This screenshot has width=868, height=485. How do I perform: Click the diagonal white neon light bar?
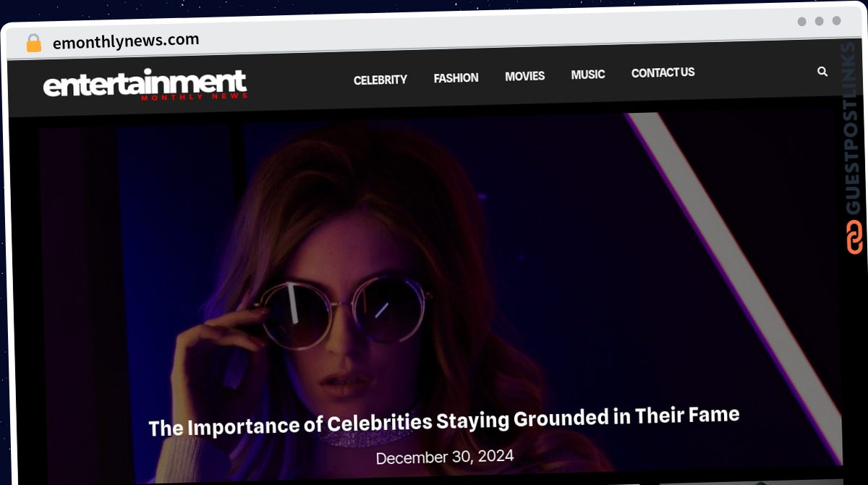click(x=732, y=282)
